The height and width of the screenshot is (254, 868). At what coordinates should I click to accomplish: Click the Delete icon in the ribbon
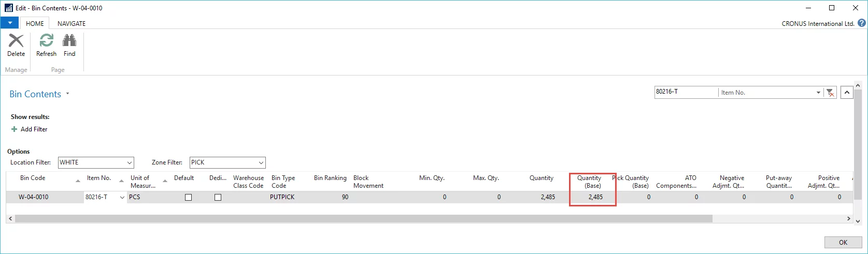[x=16, y=41]
